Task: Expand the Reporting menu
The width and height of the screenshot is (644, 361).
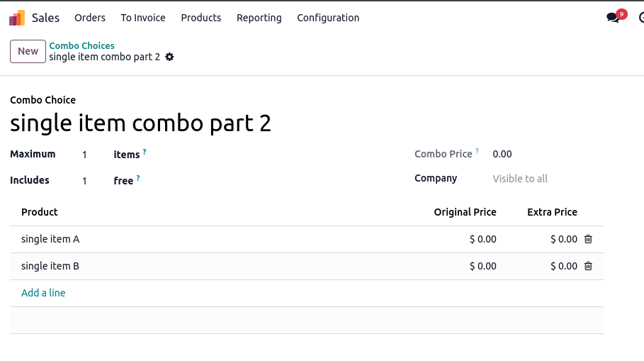Action: tap(259, 18)
